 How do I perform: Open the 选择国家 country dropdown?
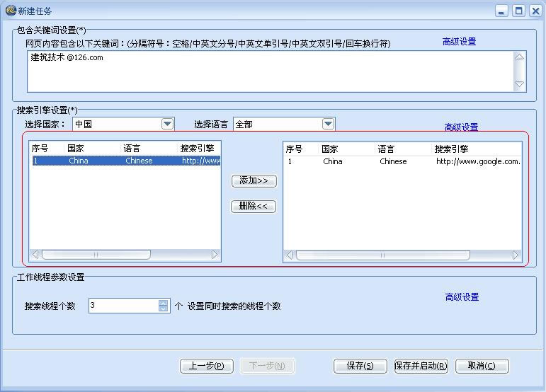(168, 124)
